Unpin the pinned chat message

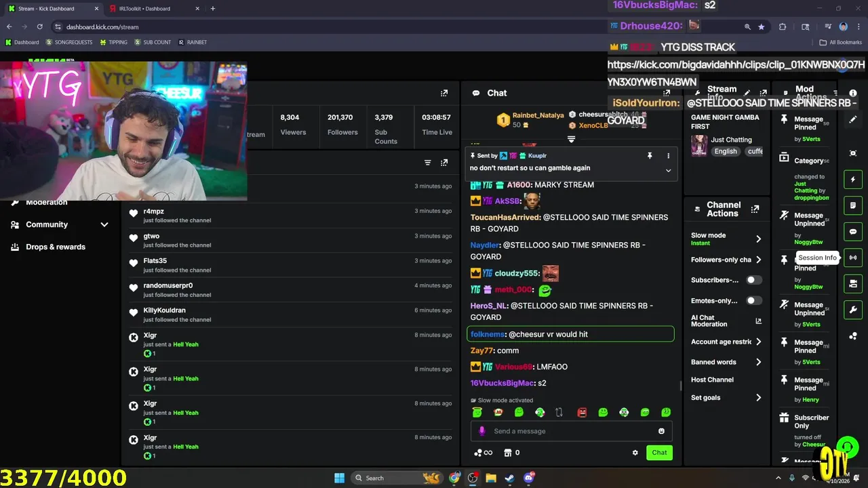650,156
